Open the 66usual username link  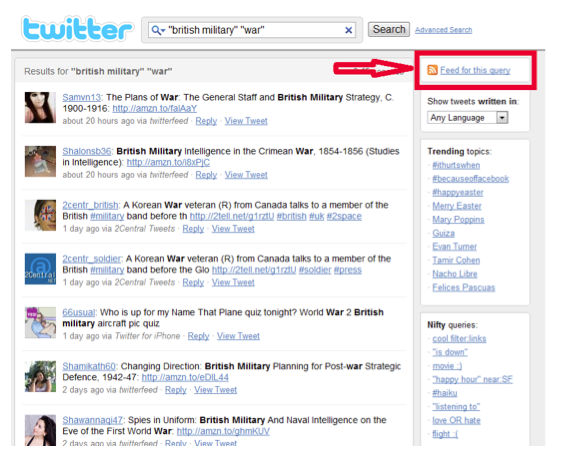pos(79,313)
